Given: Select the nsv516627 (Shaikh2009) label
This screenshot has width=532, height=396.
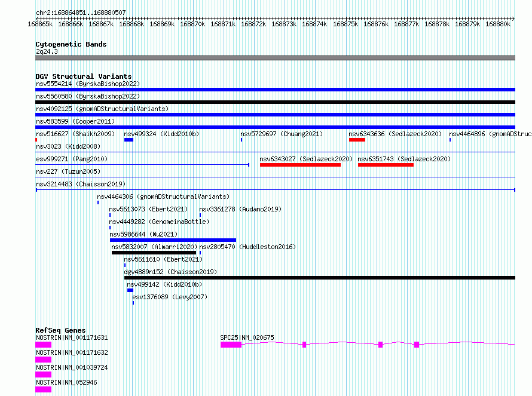Looking at the screenshot, I should (x=75, y=134).
